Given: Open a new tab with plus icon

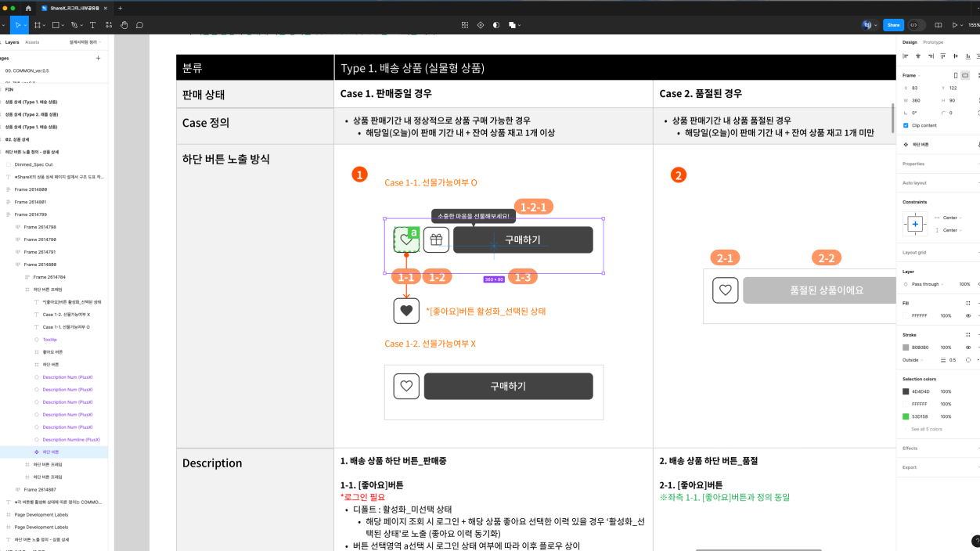Looking at the screenshot, I should (120, 8).
